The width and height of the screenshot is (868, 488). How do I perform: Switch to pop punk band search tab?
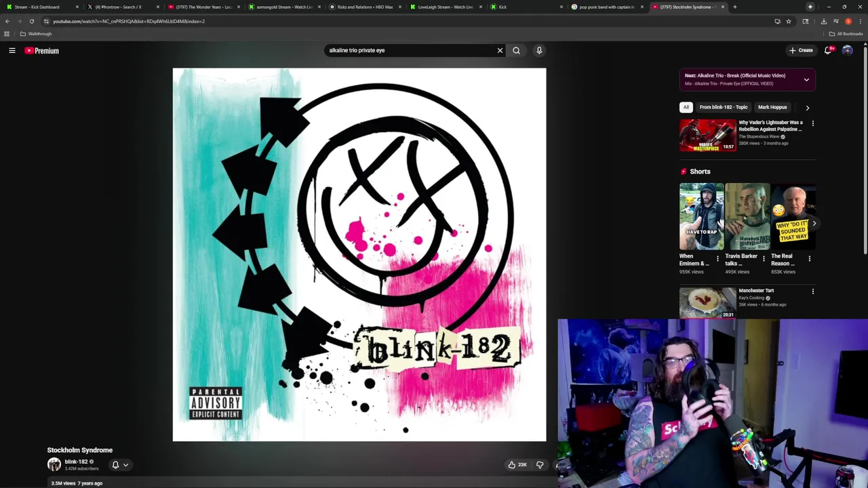click(607, 7)
